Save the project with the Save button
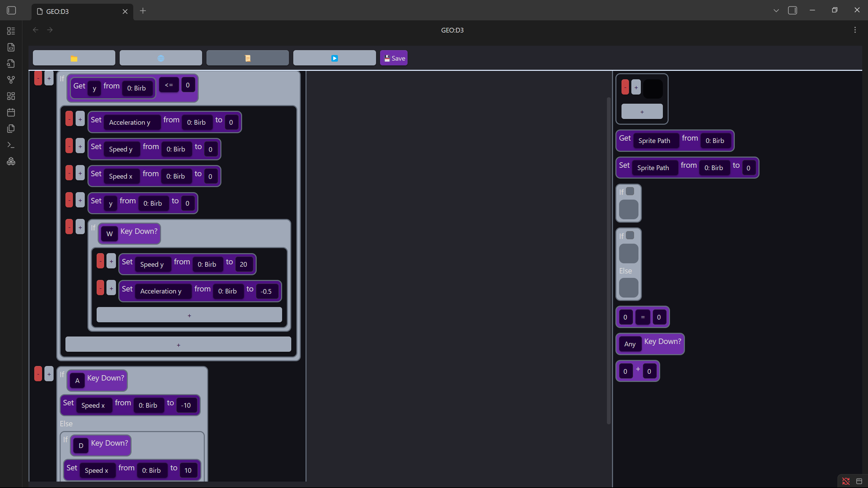The height and width of the screenshot is (488, 868). (x=394, y=58)
